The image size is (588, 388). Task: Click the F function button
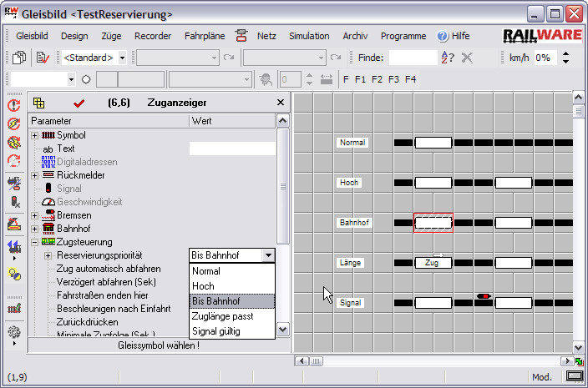pos(346,79)
